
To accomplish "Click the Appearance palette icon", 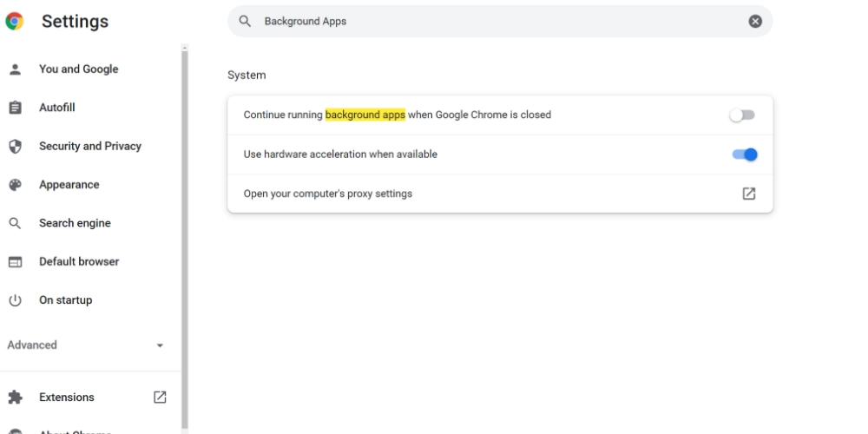I will coord(15,185).
